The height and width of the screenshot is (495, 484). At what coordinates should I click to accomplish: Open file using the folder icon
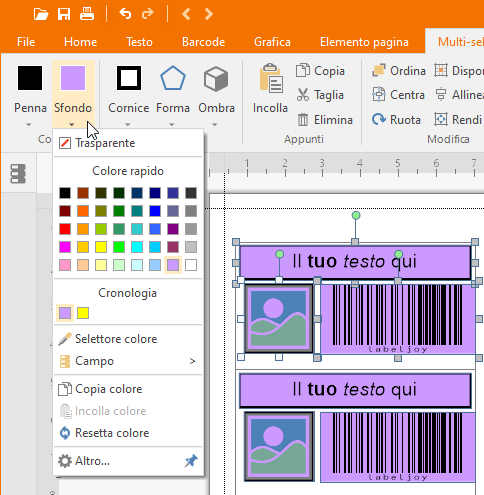pyautogui.click(x=41, y=14)
